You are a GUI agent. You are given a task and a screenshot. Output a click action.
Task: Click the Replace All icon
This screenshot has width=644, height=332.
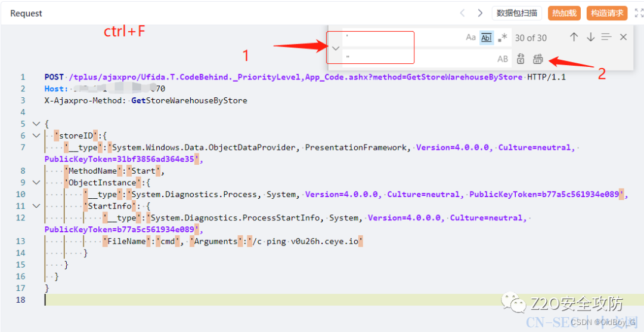[538, 59]
